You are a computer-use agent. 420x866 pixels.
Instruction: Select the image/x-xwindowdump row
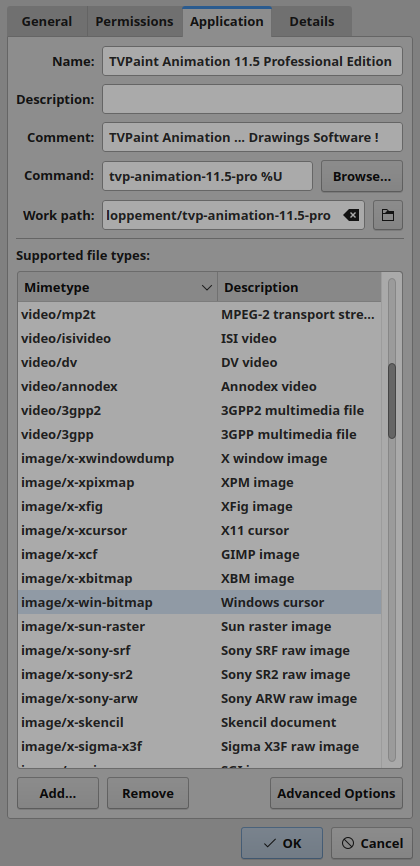[200, 458]
